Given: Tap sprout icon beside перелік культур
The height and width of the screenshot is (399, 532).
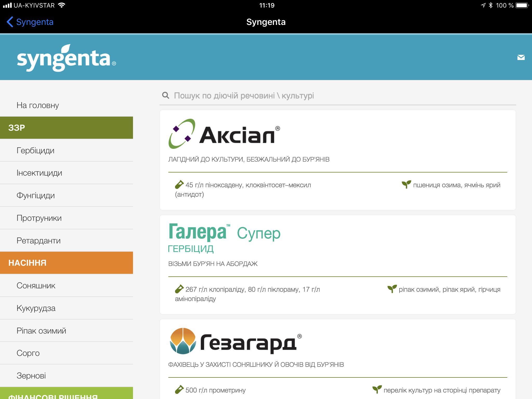Looking at the screenshot, I should (377, 389).
